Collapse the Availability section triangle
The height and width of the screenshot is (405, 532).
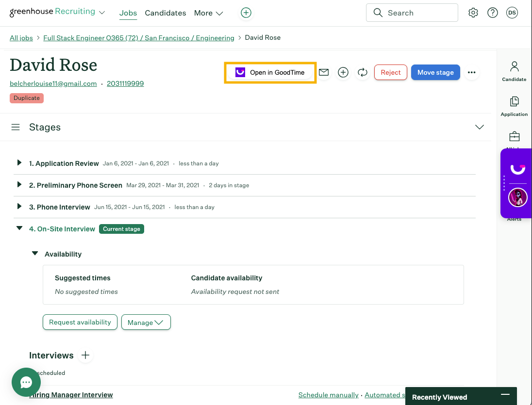click(34, 254)
